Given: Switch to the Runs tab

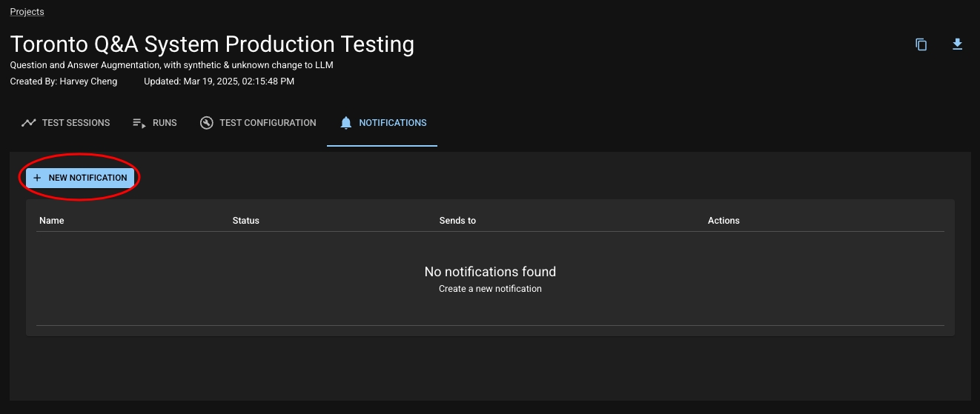Looking at the screenshot, I should click(165, 123).
